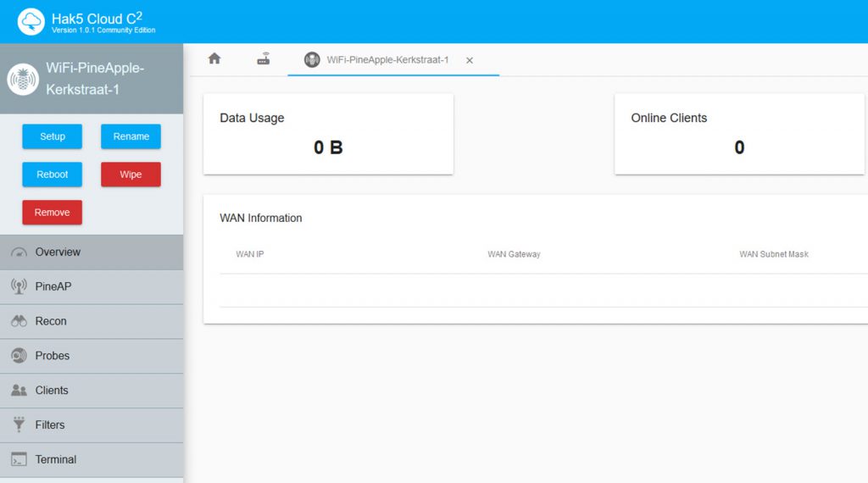Viewport: 868px width, 483px height.
Task: Go to the home tab icon
Action: (x=214, y=59)
